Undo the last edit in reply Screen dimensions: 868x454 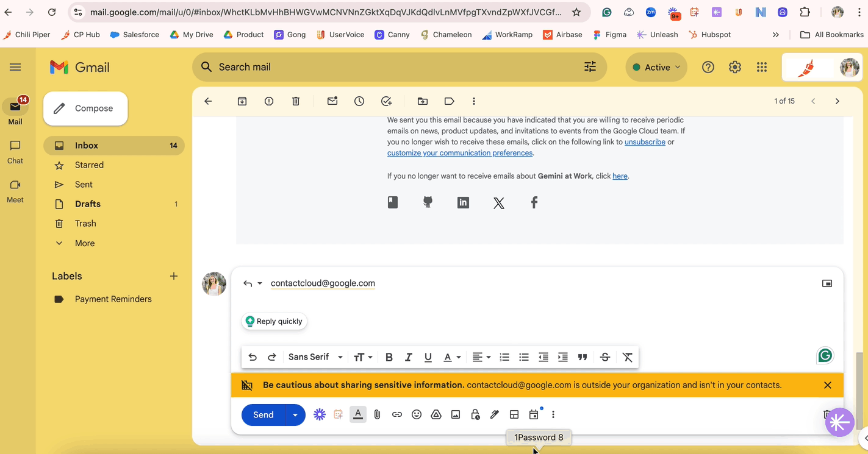click(253, 357)
